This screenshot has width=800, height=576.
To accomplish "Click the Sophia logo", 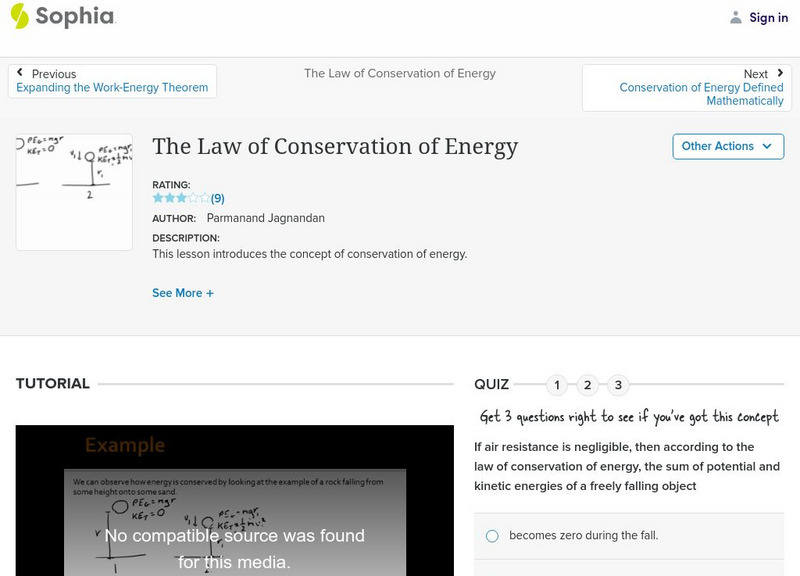I will pos(65,17).
